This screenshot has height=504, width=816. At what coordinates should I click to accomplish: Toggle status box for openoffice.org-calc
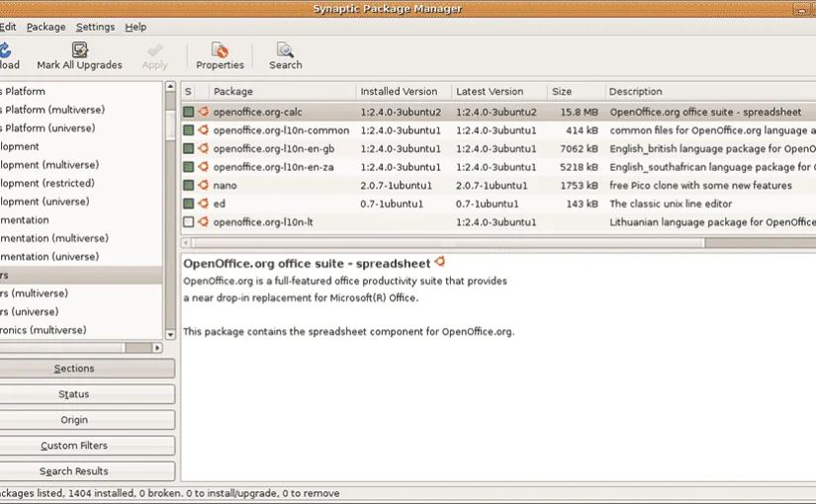pyautogui.click(x=188, y=112)
